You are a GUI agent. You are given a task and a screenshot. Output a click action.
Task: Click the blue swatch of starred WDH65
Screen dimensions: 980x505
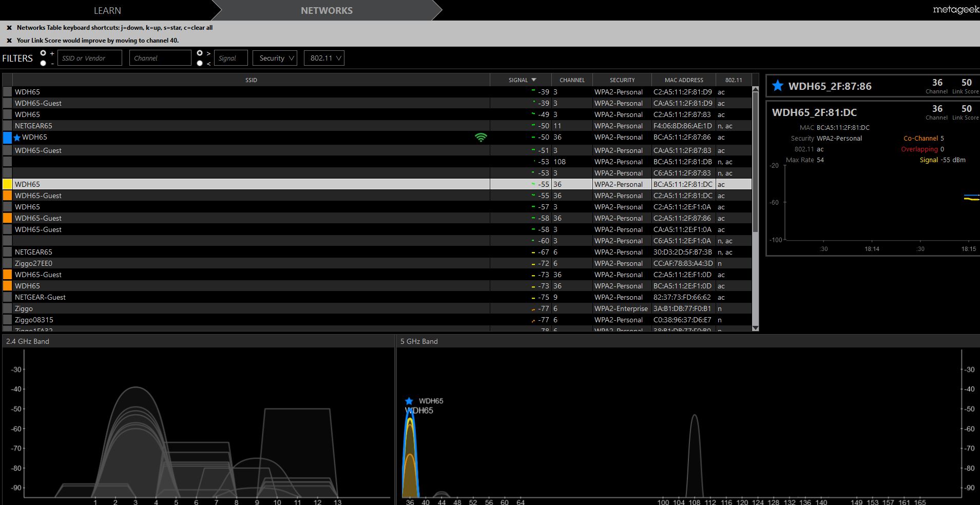tap(7, 138)
